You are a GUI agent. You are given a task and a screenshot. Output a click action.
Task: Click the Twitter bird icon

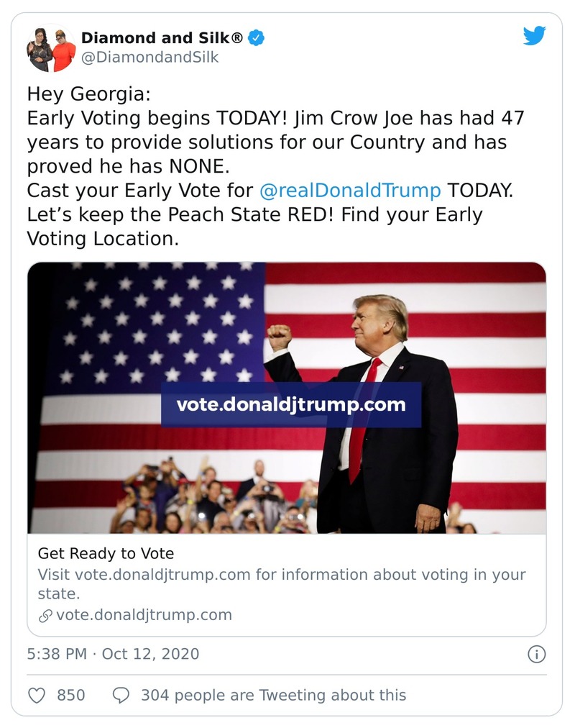(535, 34)
